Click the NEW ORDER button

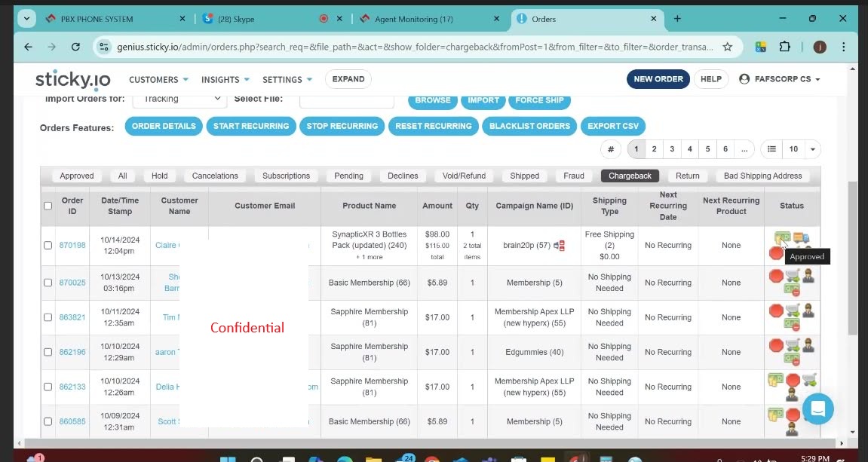click(658, 79)
